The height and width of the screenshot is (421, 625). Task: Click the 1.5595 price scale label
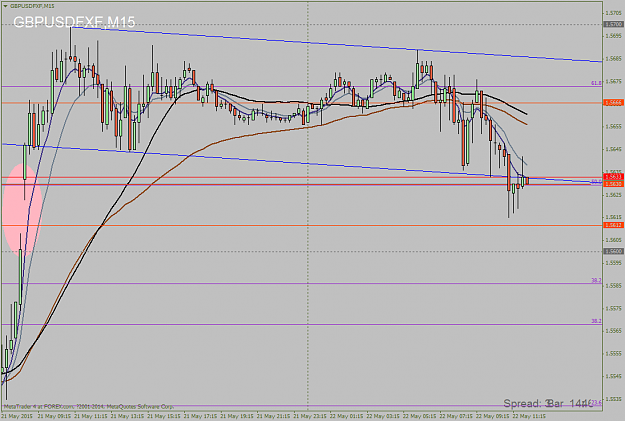click(614, 263)
